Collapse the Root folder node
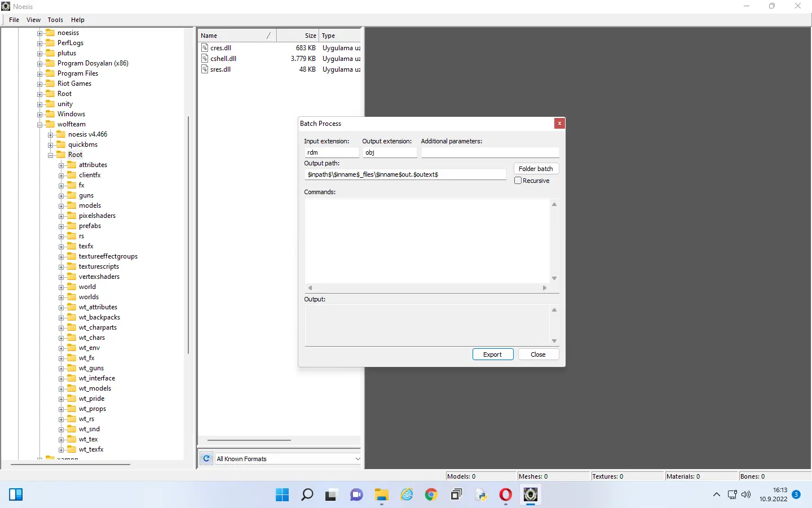This screenshot has width=812, height=508. (51, 155)
